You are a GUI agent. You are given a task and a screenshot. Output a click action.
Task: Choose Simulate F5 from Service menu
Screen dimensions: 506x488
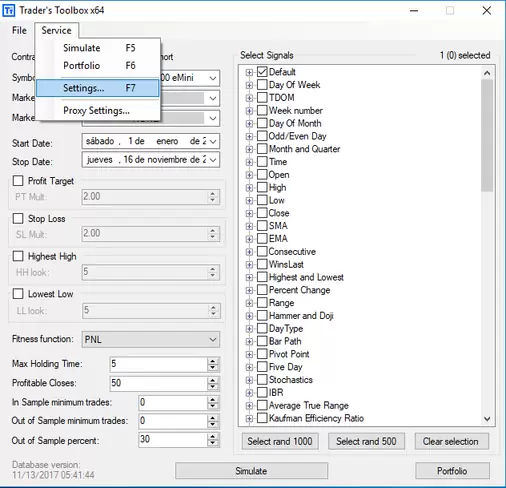click(x=98, y=48)
